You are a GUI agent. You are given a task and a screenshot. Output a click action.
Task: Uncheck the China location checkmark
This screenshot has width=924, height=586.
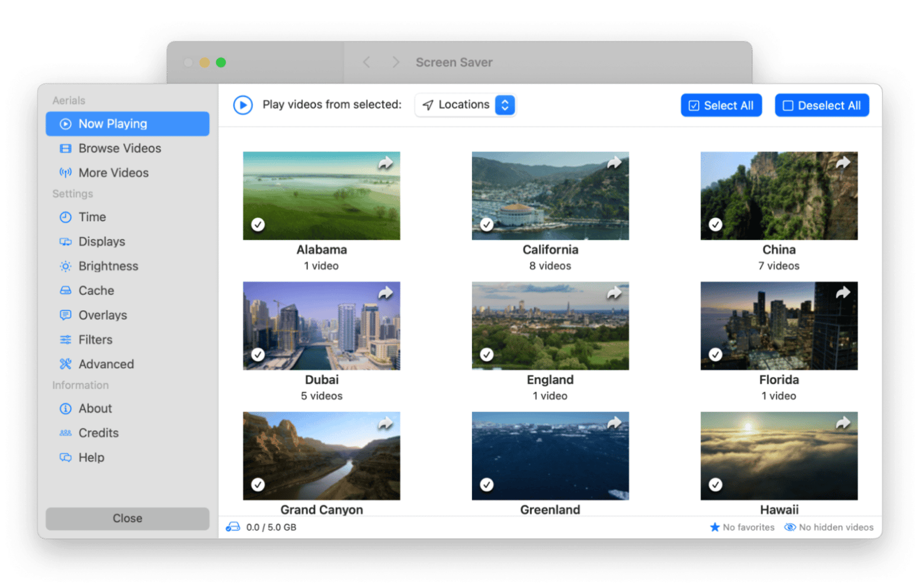click(716, 225)
